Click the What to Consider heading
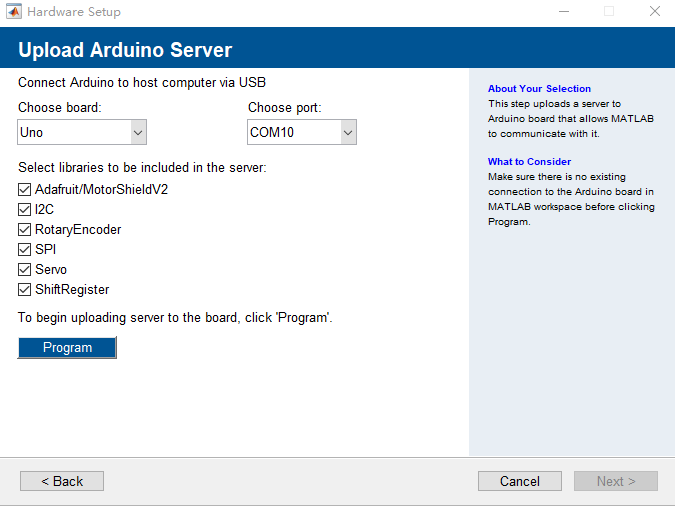 click(x=529, y=161)
